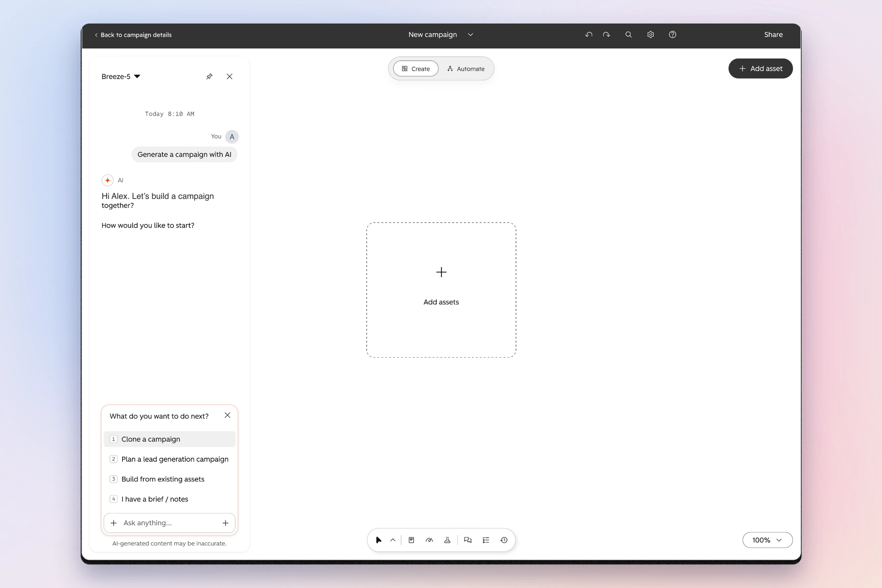
Task: Switch to the Create mode tab
Action: click(416, 69)
